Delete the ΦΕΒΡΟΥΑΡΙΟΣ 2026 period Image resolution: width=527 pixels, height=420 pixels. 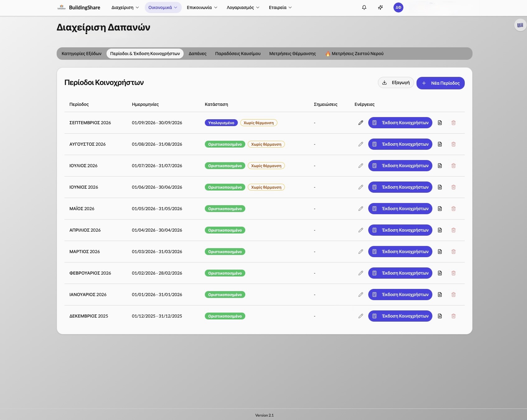pyautogui.click(x=454, y=273)
